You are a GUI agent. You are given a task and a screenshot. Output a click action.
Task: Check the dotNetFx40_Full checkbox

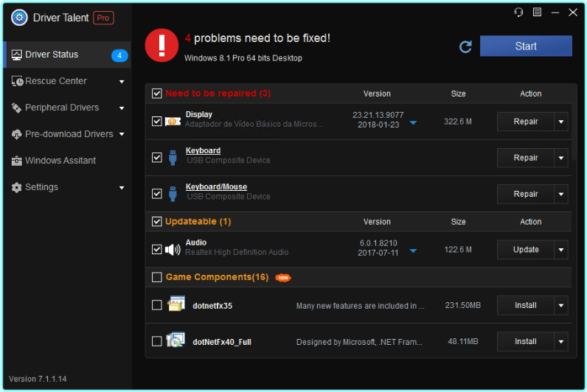click(x=157, y=341)
